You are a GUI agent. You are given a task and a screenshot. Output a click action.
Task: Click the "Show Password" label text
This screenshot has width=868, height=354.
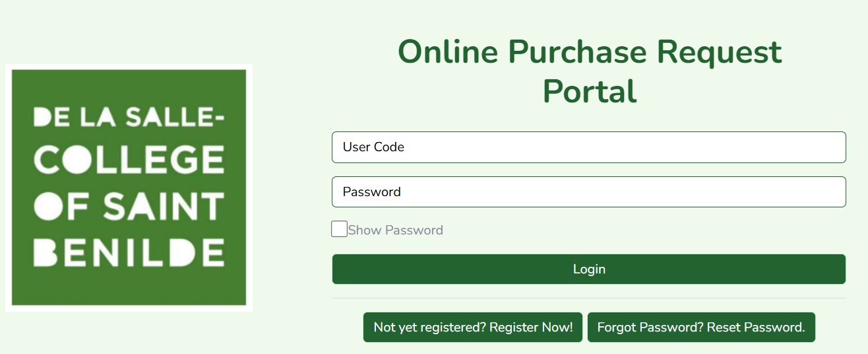(395, 230)
